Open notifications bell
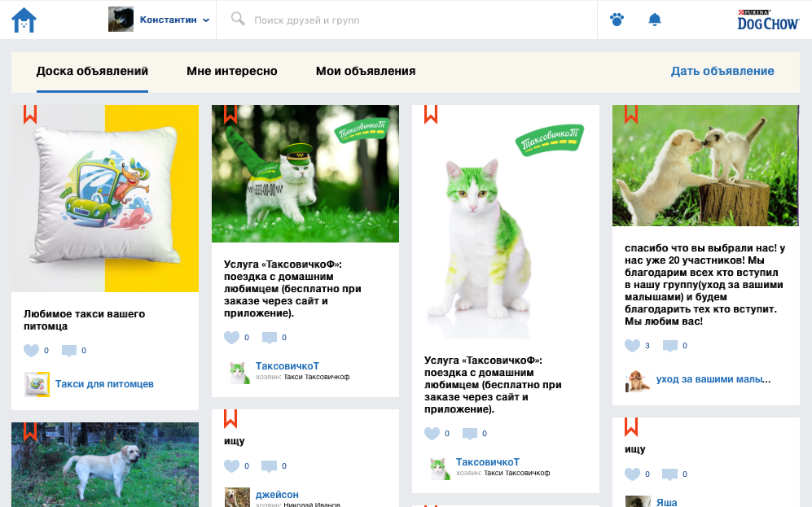 pos(655,20)
